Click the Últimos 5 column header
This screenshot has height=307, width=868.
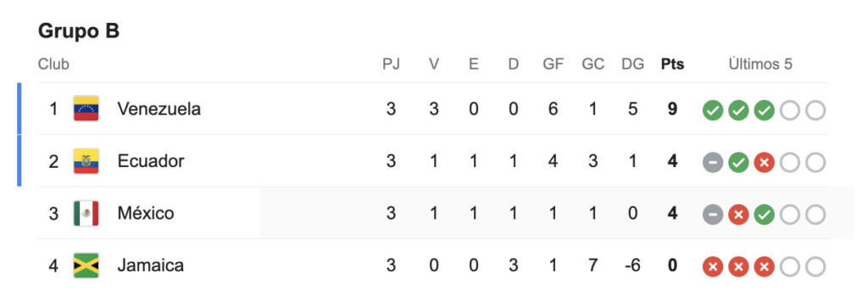(x=760, y=64)
